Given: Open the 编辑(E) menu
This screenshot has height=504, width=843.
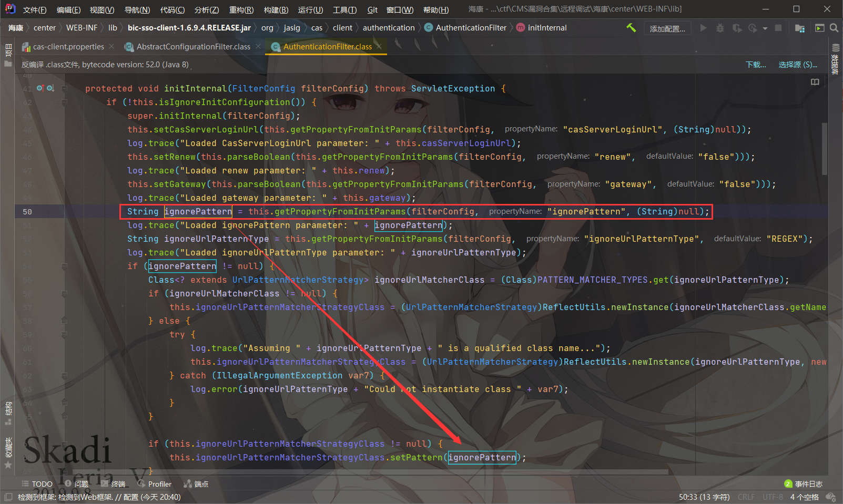Looking at the screenshot, I should (68, 9).
